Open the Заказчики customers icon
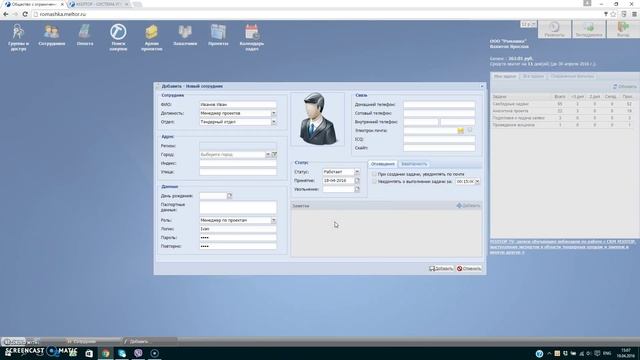640x360 pixels. (185, 35)
